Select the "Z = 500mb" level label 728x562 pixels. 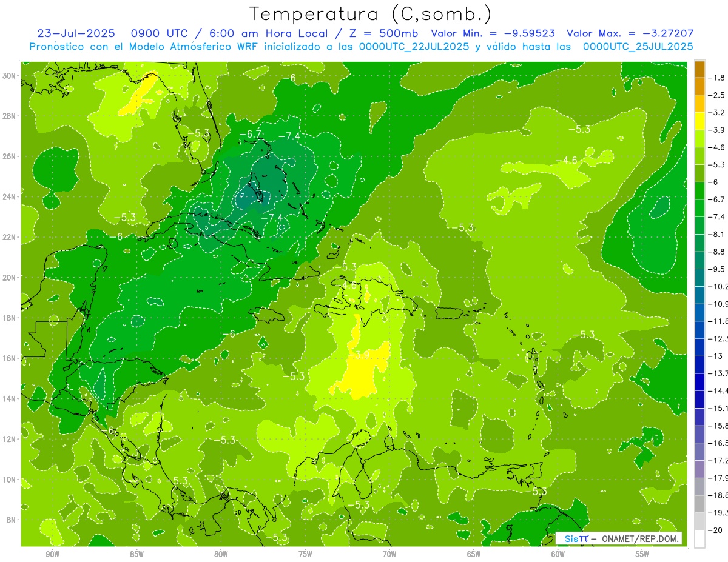(383, 34)
